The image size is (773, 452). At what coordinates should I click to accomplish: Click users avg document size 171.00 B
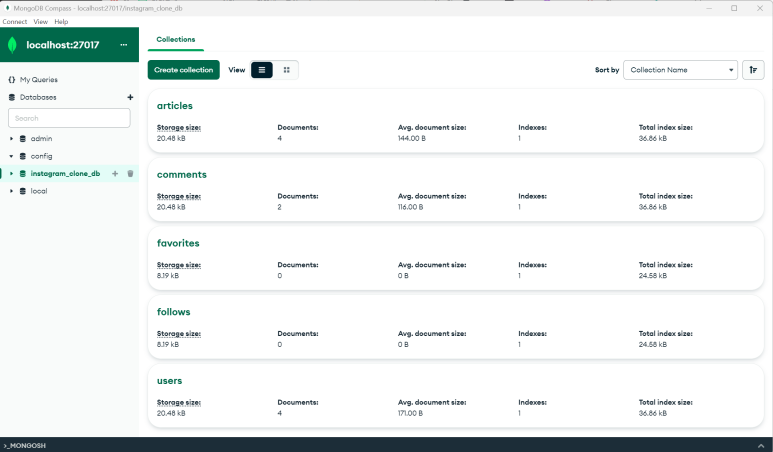410,413
